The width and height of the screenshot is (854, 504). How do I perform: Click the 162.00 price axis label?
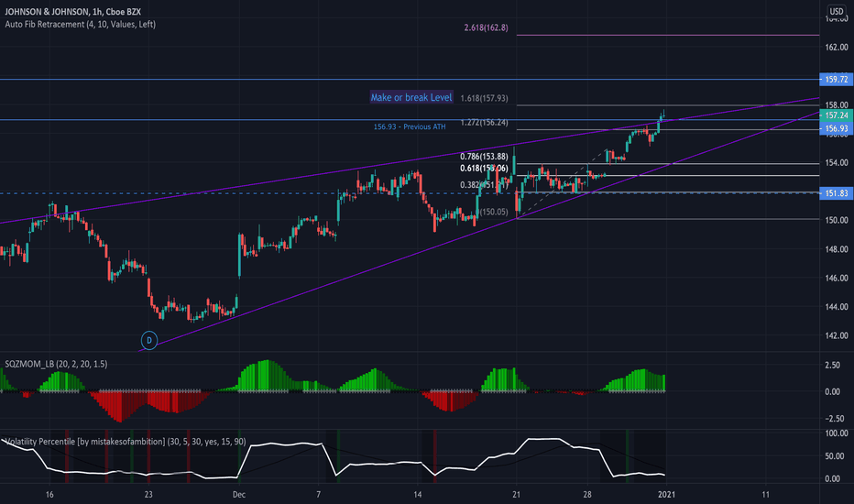pyautogui.click(x=836, y=48)
